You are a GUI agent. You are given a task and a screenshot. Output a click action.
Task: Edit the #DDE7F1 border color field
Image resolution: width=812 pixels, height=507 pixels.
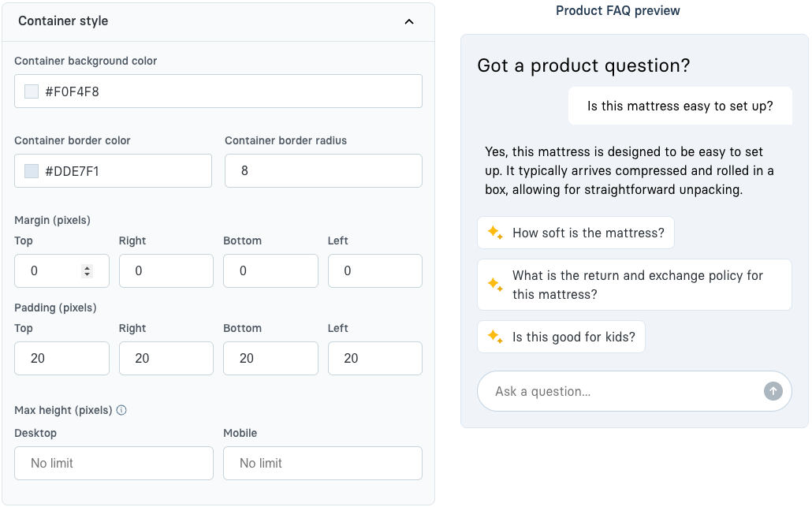pyautogui.click(x=113, y=170)
